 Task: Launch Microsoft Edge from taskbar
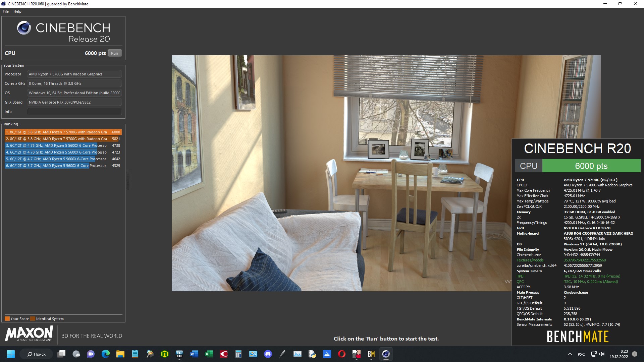pyautogui.click(x=106, y=354)
